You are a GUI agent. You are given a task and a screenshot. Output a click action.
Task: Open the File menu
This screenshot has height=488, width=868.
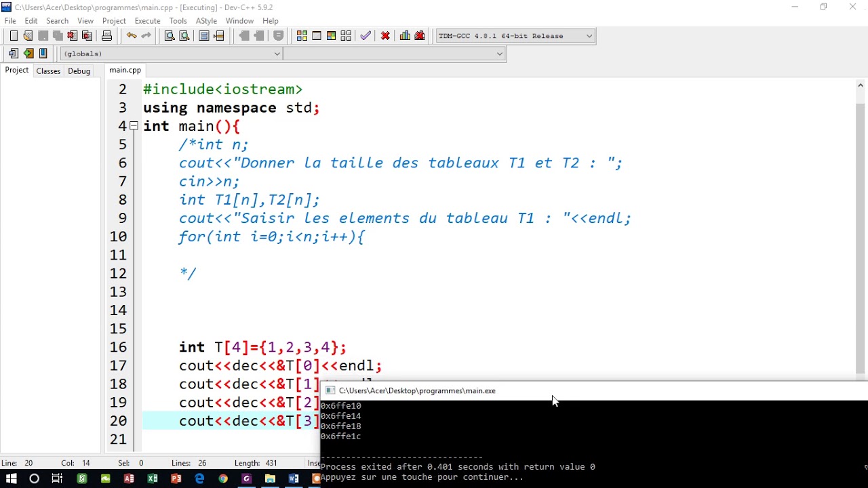click(10, 21)
